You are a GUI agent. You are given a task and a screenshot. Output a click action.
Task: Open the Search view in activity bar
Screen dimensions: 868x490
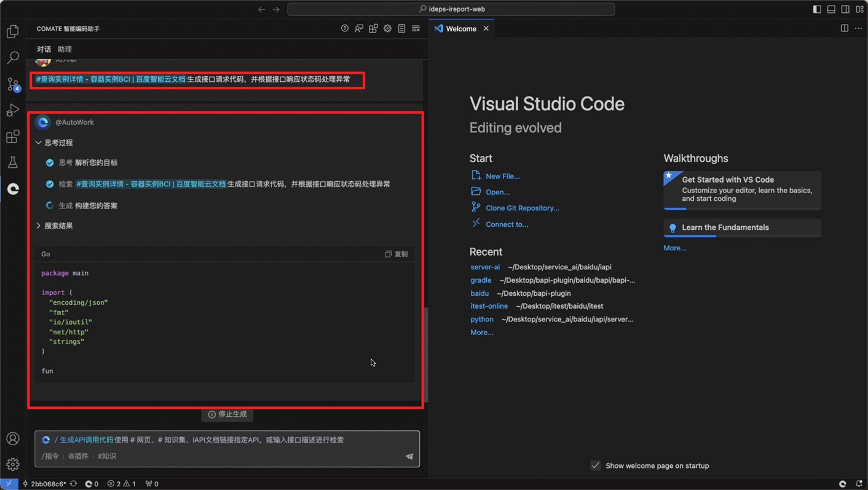pos(13,57)
